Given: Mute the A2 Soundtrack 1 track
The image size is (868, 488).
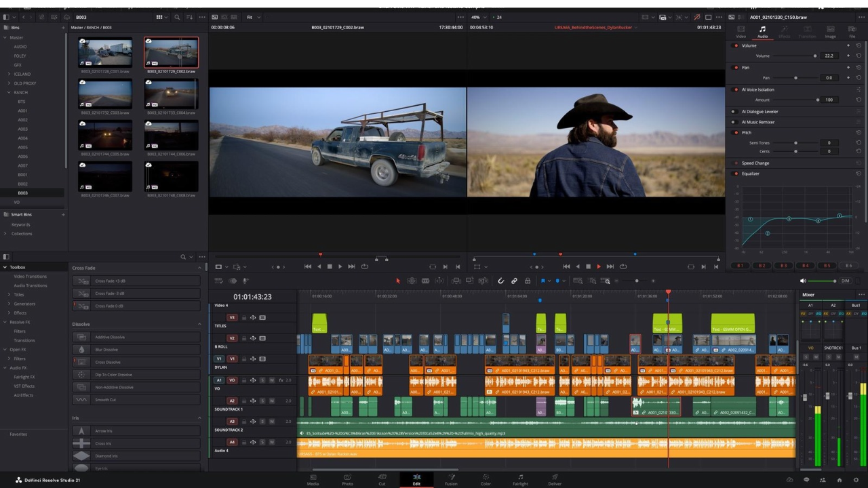Looking at the screenshot, I should (x=272, y=401).
